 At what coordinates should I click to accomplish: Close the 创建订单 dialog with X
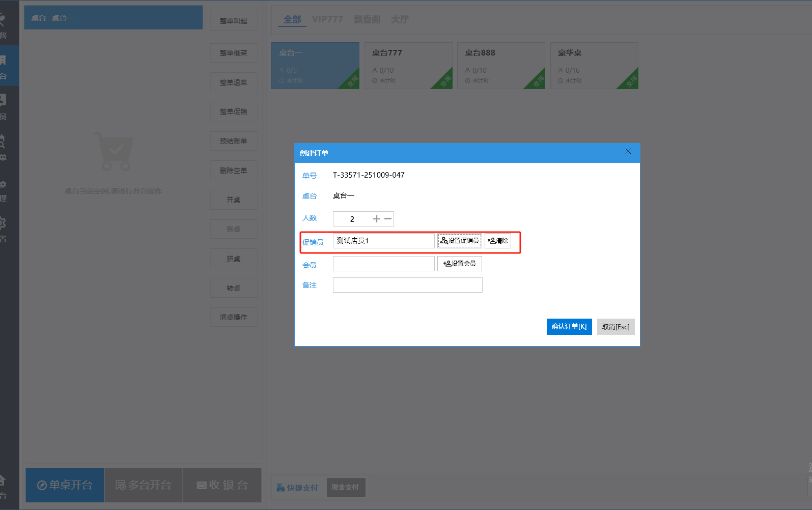628,152
